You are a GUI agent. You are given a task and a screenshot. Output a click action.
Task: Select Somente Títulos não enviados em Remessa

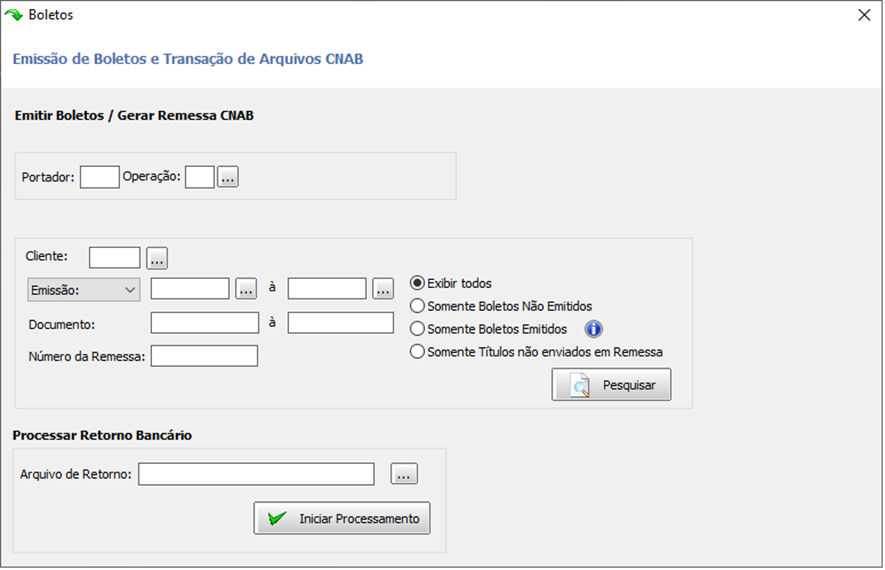point(417,352)
